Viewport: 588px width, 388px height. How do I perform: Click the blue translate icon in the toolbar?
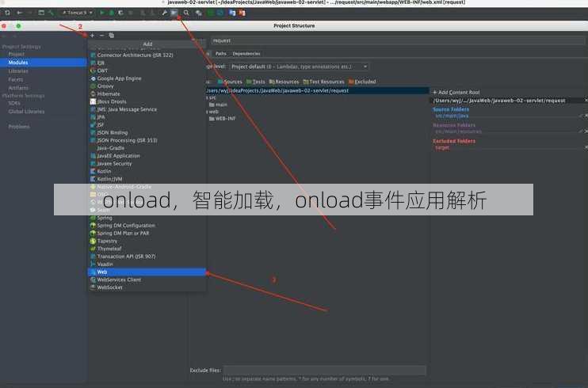[232, 13]
